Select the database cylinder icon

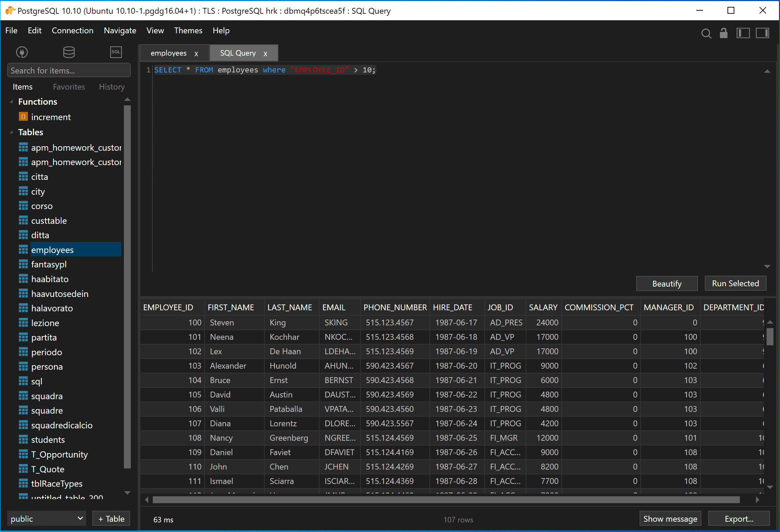tap(69, 52)
